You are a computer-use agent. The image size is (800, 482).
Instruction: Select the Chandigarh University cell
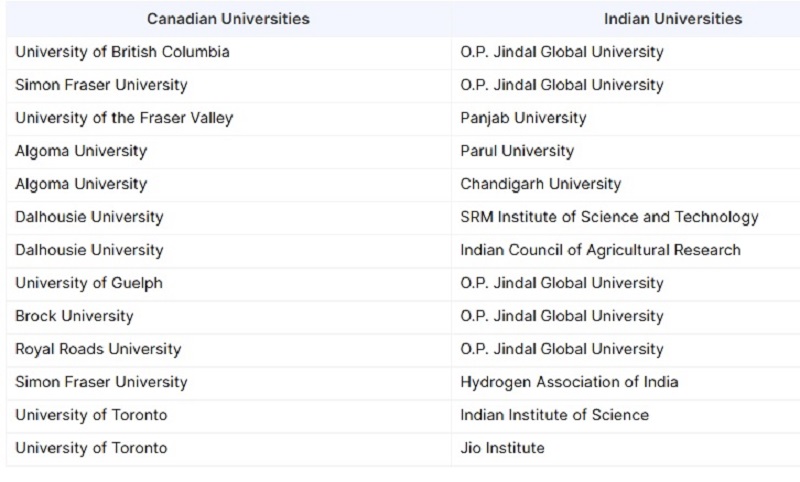(x=540, y=184)
